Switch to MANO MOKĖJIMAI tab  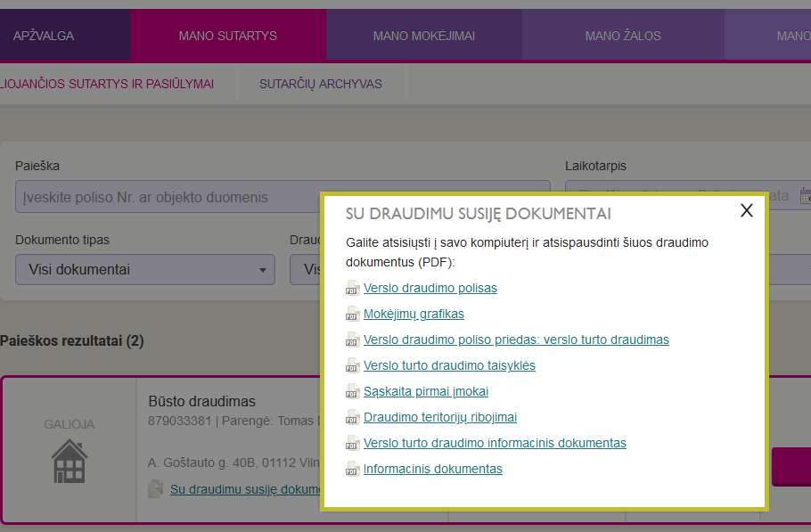click(424, 36)
